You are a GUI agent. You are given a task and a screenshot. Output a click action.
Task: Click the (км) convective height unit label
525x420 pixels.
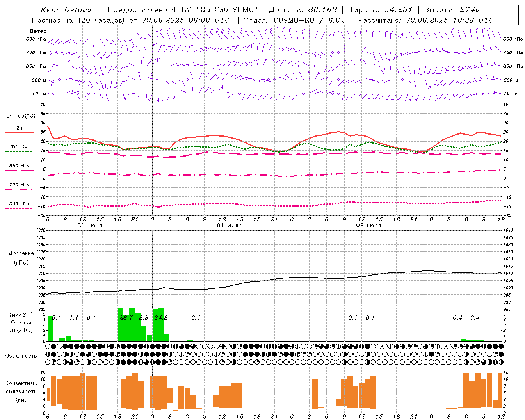tap(21, 399)
